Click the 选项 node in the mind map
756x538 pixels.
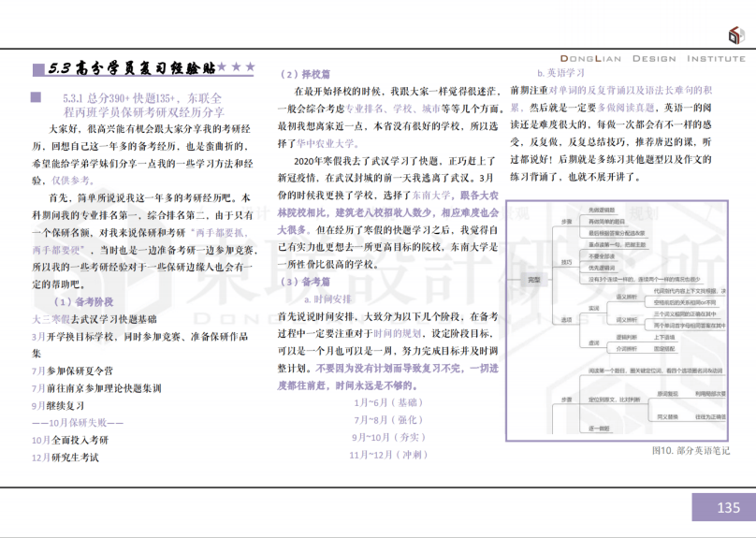tap(566, 320)
